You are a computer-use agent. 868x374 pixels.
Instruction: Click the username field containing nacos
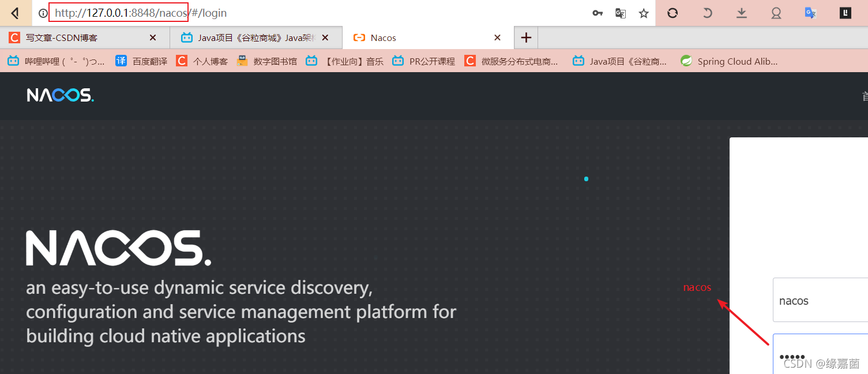pos(820,300)
